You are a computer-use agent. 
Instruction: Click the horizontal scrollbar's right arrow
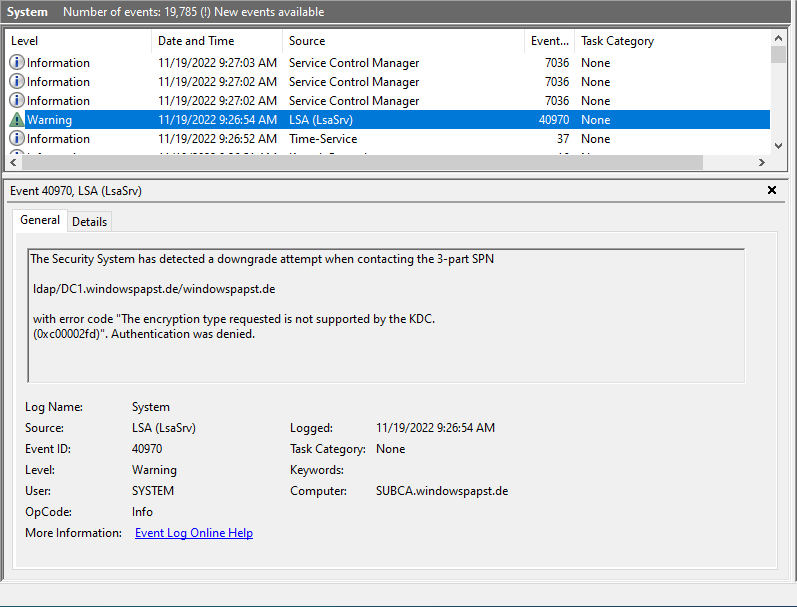coord(762,162)
